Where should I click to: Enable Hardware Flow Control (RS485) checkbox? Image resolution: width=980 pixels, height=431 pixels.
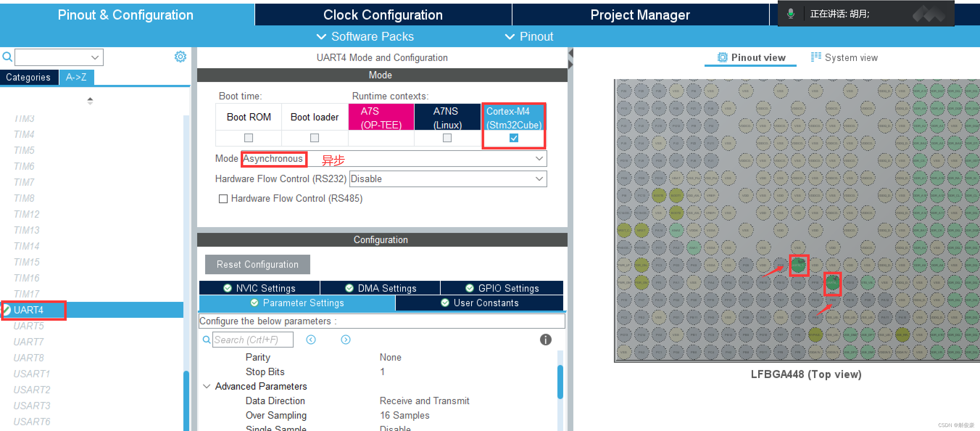(x=223, y=199)
